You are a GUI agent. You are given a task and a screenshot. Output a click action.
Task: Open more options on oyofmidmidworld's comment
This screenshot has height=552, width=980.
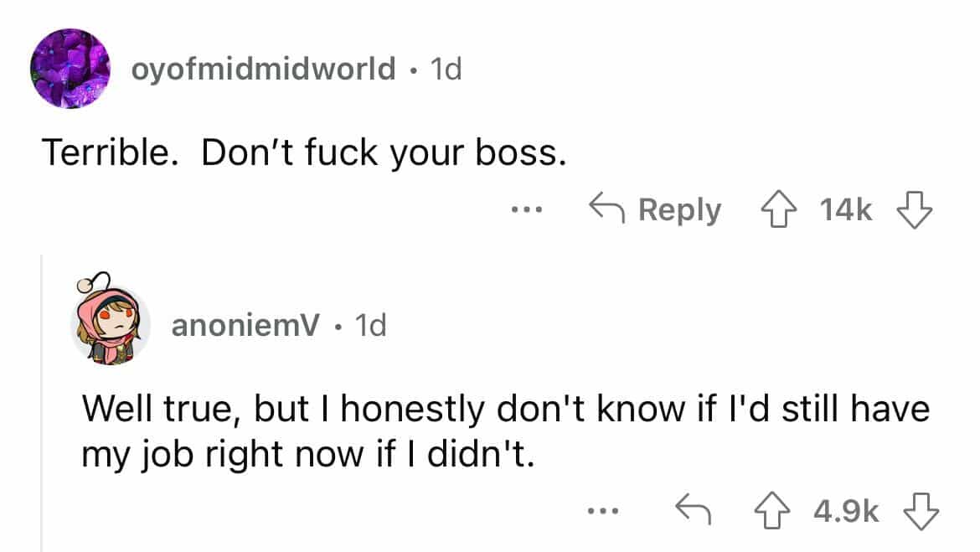coord(529,210)
